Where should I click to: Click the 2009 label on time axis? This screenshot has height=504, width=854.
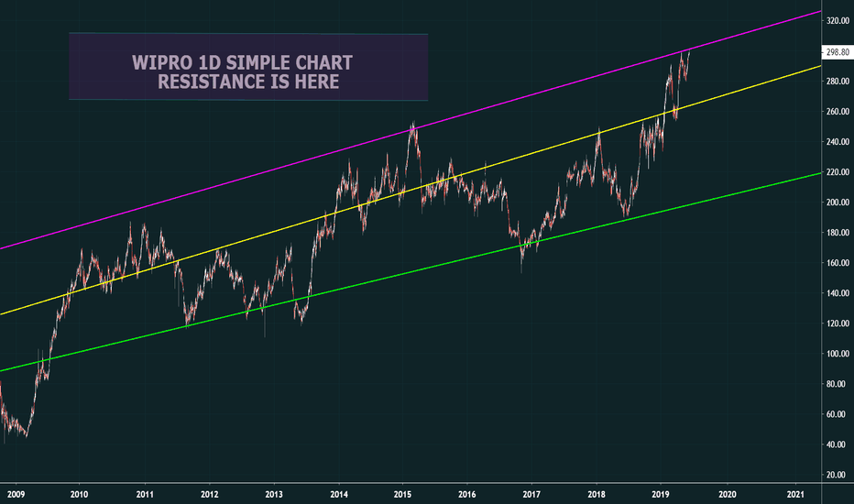(x=16, y=495)
